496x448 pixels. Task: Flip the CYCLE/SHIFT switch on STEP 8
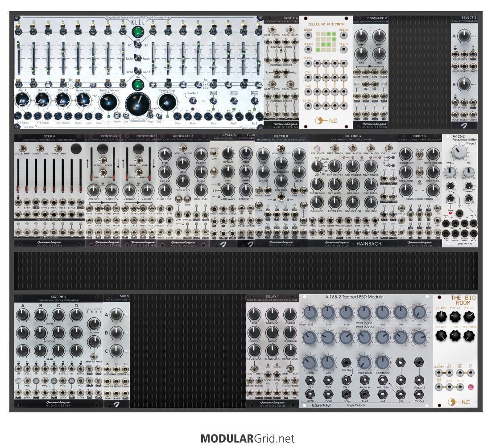[22, 148]
